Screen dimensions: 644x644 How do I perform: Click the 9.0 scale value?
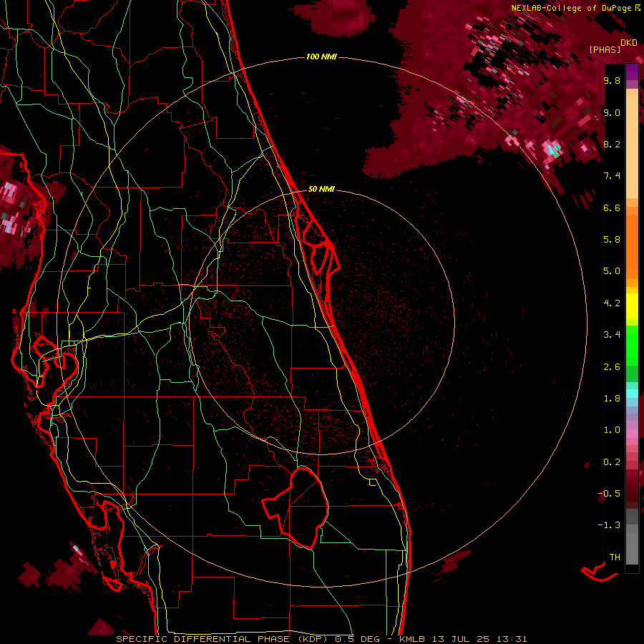point(612,112)
